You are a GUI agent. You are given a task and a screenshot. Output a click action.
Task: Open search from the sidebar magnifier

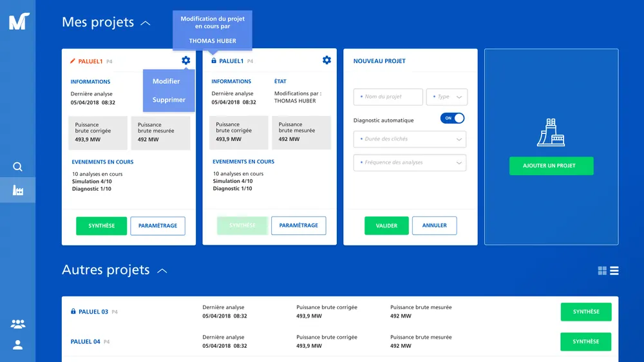pyautogui.click(x=17, y=166)
